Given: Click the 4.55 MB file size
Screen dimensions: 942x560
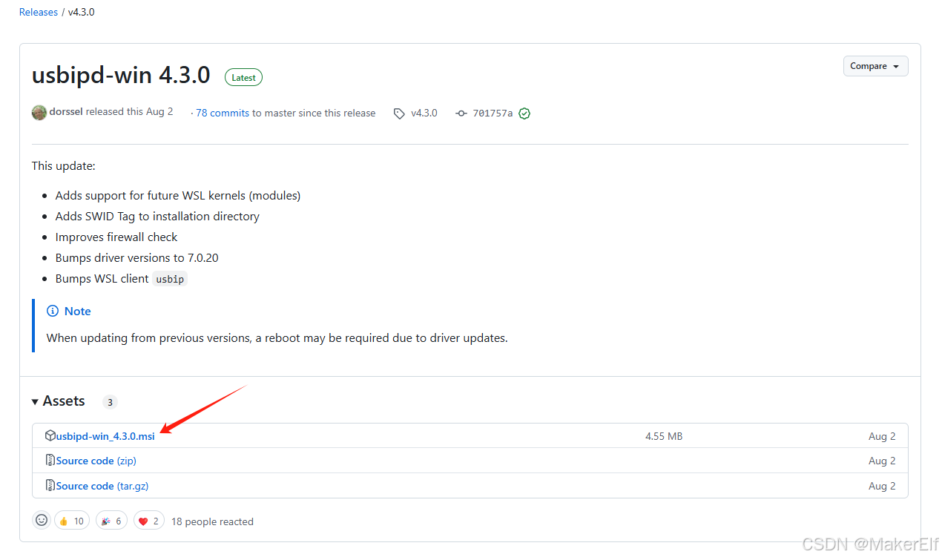Looking at the screenshot, I should coord(664,436).
